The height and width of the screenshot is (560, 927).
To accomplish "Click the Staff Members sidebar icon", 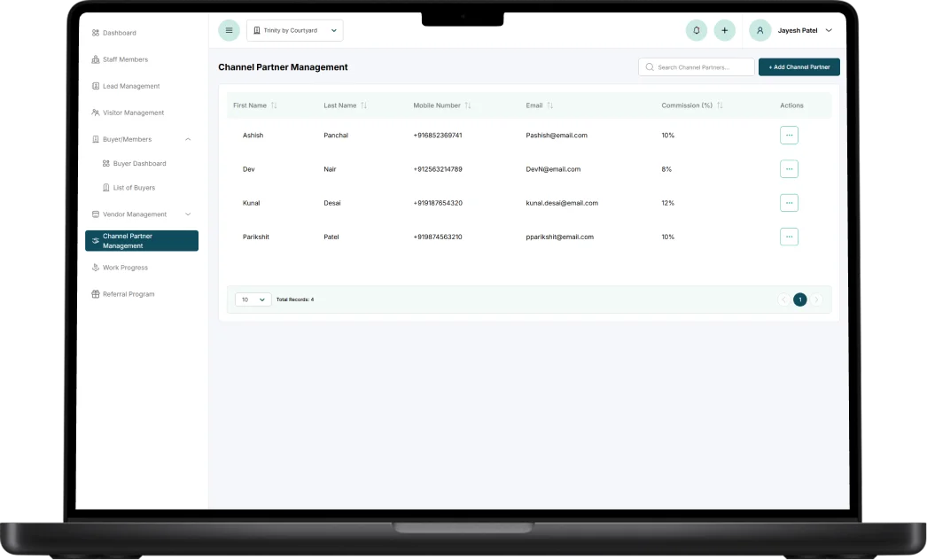I will [x=95, y=59].
